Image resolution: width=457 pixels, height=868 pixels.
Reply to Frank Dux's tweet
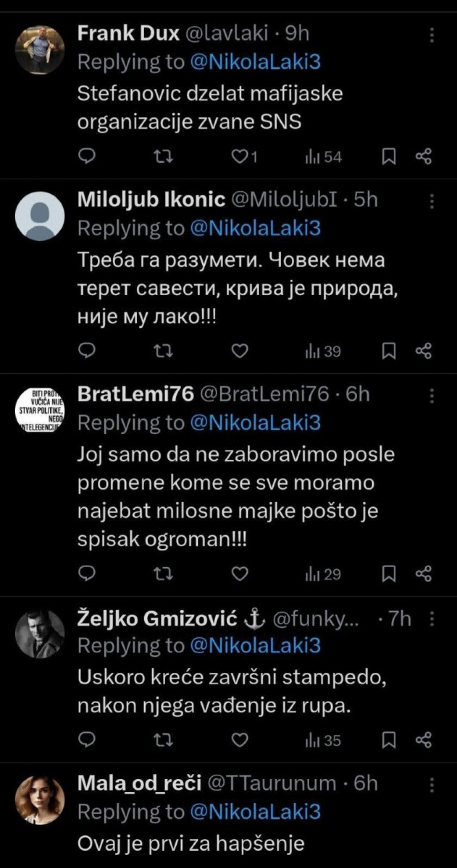click(87, 156)
